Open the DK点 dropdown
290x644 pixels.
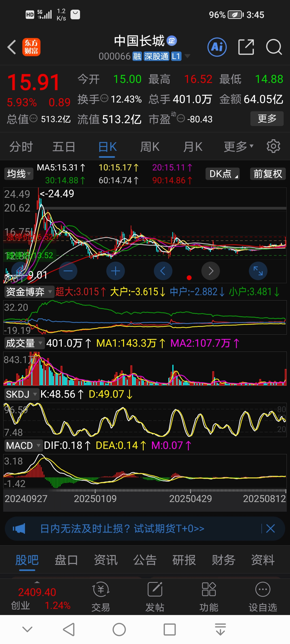(223, 174)
